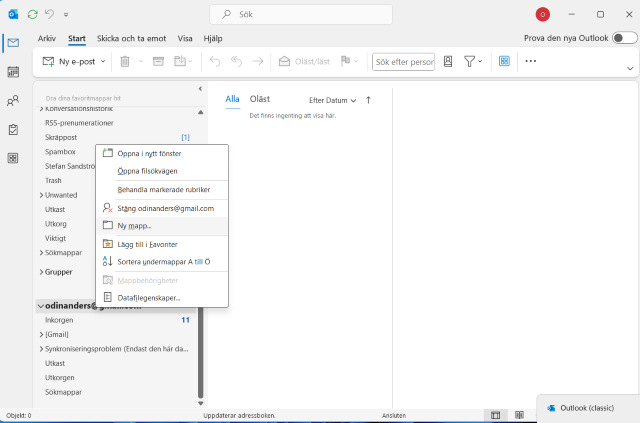Click the Archive icon in ribbon
Image resolution: width=640 pixels, height=423 pixels.
[158, 61]
